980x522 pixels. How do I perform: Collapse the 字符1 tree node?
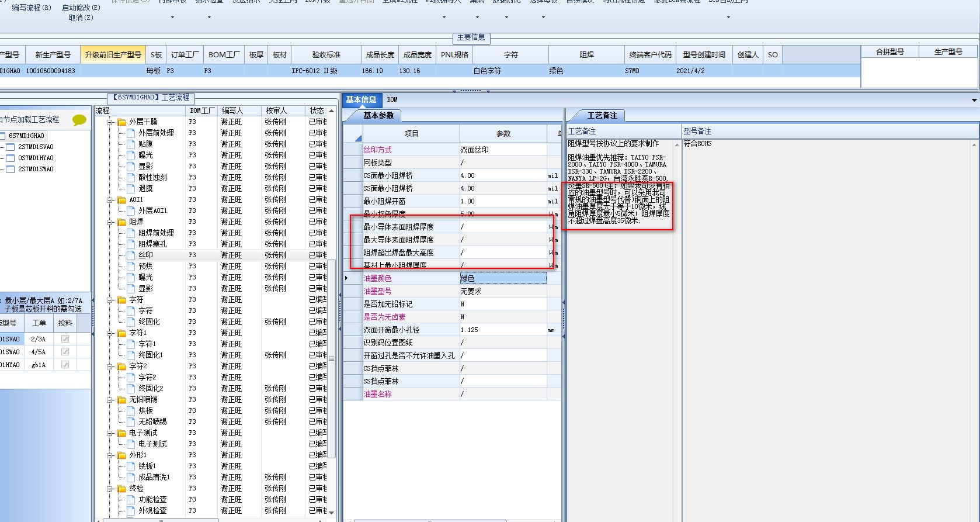tap(110, 333)
